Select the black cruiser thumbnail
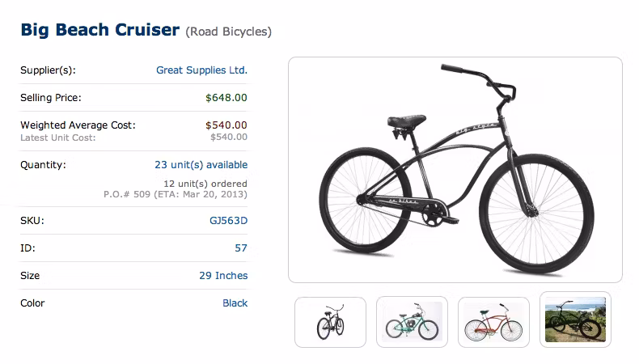This screenshot has width=639, height=364. (330, 322)
